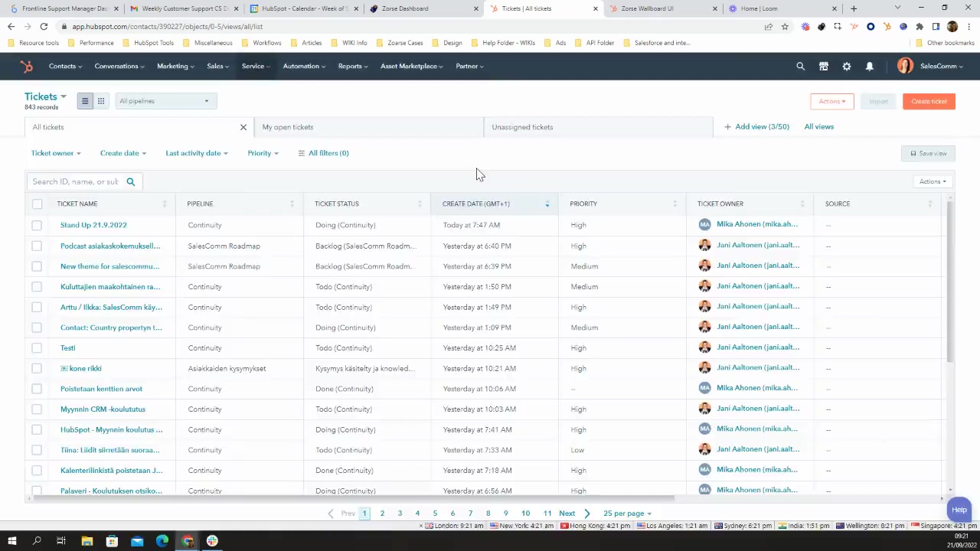Check the Podcast asiakaskokemuksell ticket row
This screenshot has height=551, width=980.
point(37,246)
